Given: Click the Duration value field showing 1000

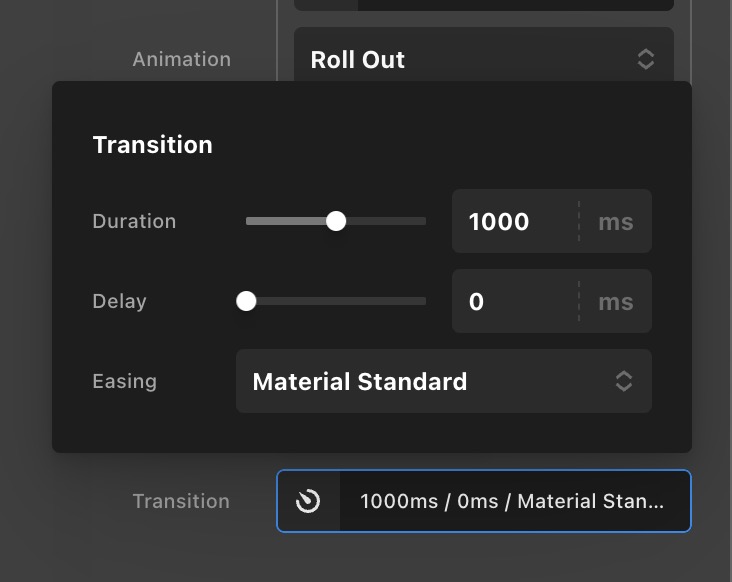Looking at the screenshot, I should click(x=512, y=221).
